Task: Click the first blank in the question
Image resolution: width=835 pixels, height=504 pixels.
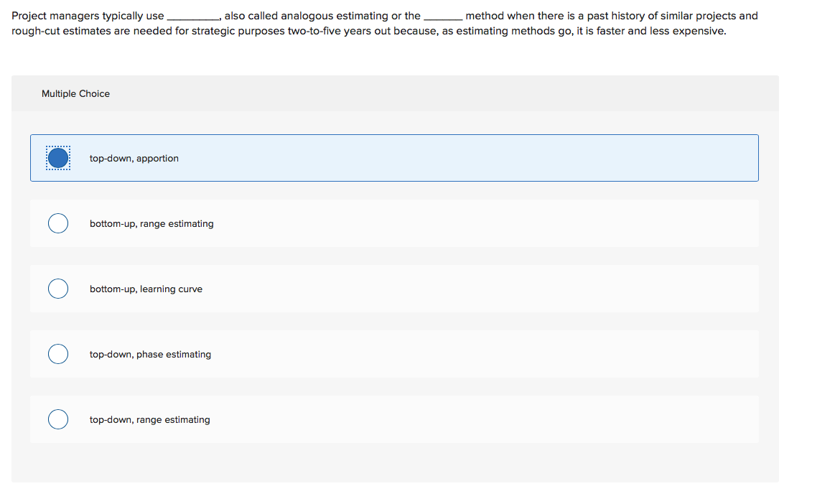Action: point(191,16)
